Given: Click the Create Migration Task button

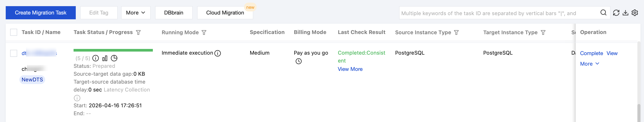Looking at the screenshot, I should pyautogui.click(x=41, y=13).
